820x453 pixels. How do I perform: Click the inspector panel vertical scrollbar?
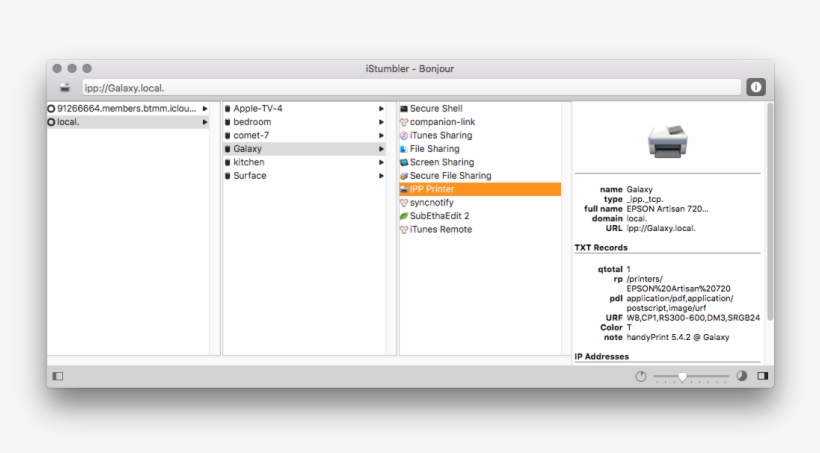(770, 212)
